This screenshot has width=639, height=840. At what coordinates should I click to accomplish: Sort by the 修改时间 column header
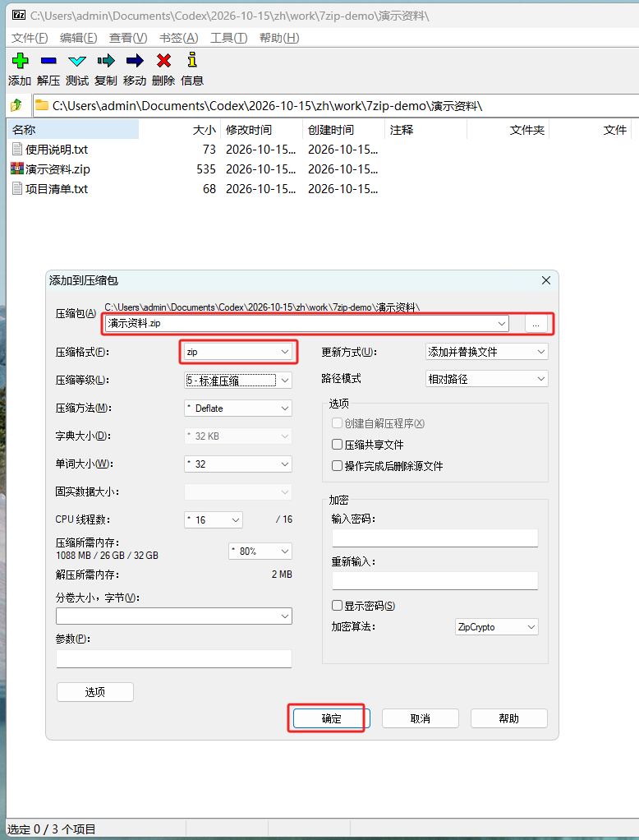[x=262, y=130]
